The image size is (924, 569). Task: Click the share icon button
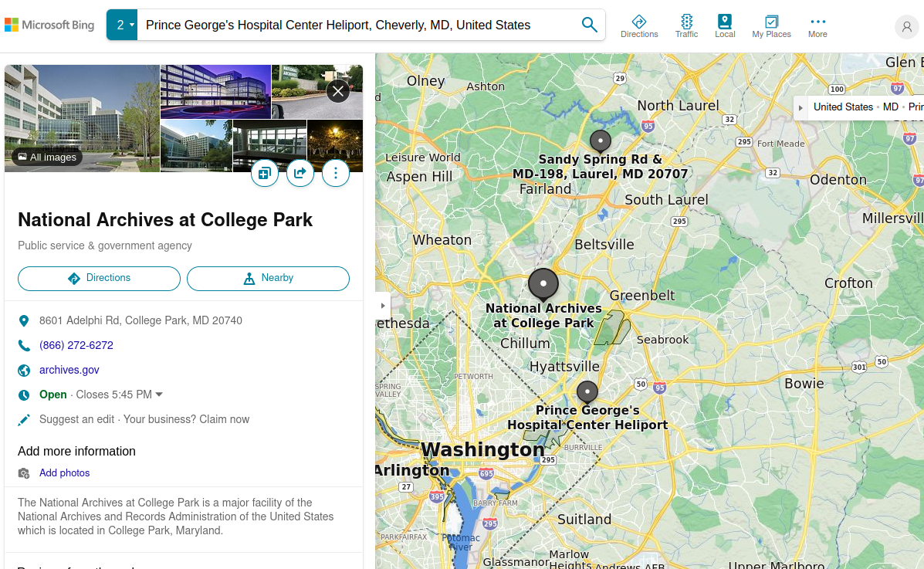(x=300, y=173)
